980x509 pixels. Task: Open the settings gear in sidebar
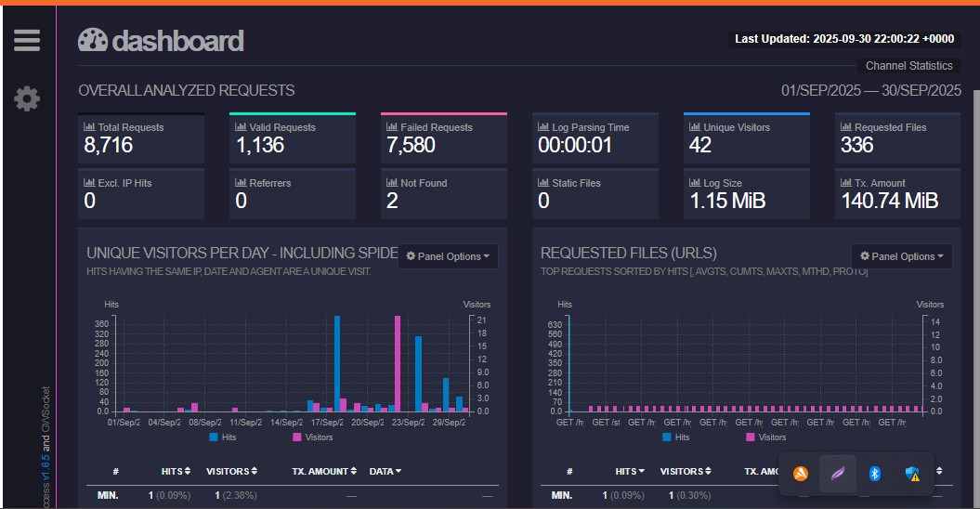click(x=27, y=98)
